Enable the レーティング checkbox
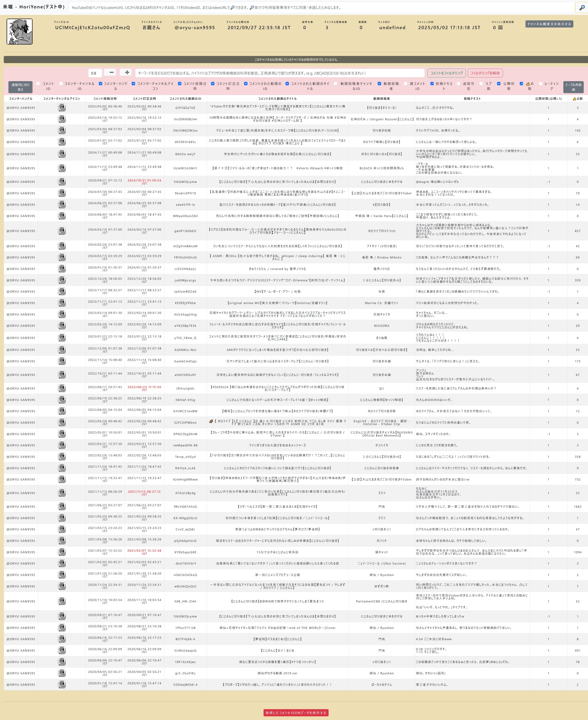This screenshot has height=720, width=588. pyautogui.click(x=541, y=84)
